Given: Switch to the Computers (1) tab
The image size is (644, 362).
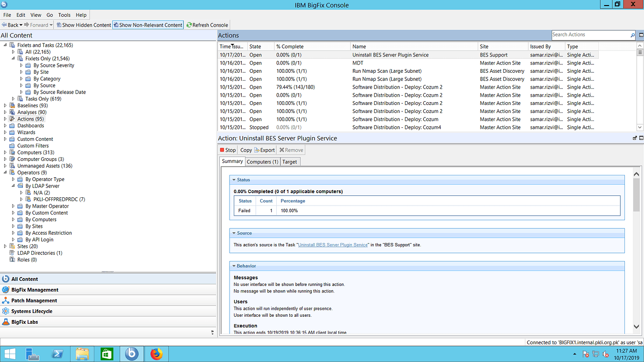Looking at the screenshot, I should [262, 161].
